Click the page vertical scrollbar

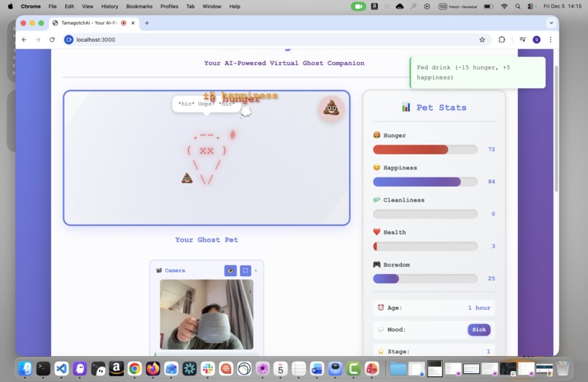[556, 128]
